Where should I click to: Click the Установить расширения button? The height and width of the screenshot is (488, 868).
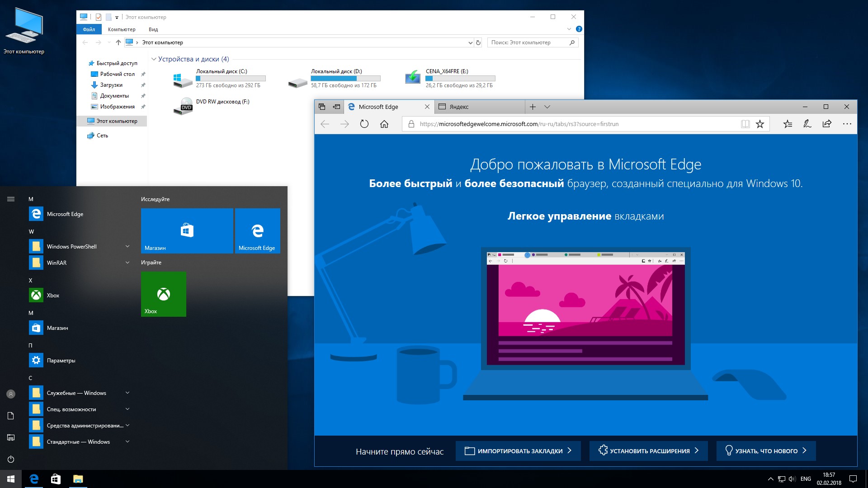648,450
